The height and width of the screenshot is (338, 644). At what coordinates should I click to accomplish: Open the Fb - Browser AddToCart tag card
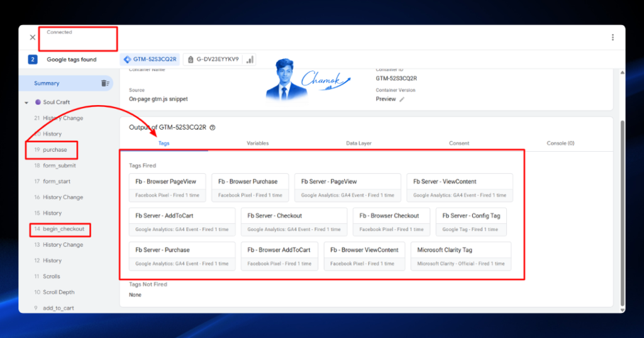[x=279, y=256]
